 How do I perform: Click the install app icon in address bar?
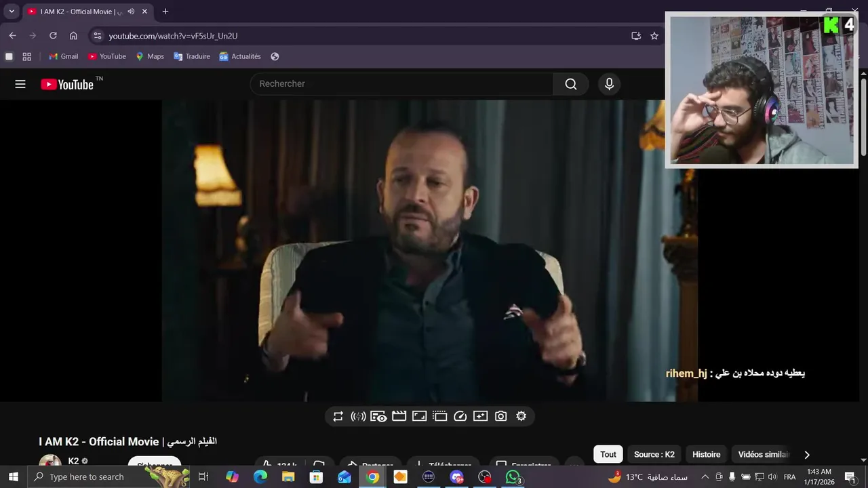pos(636,36)
